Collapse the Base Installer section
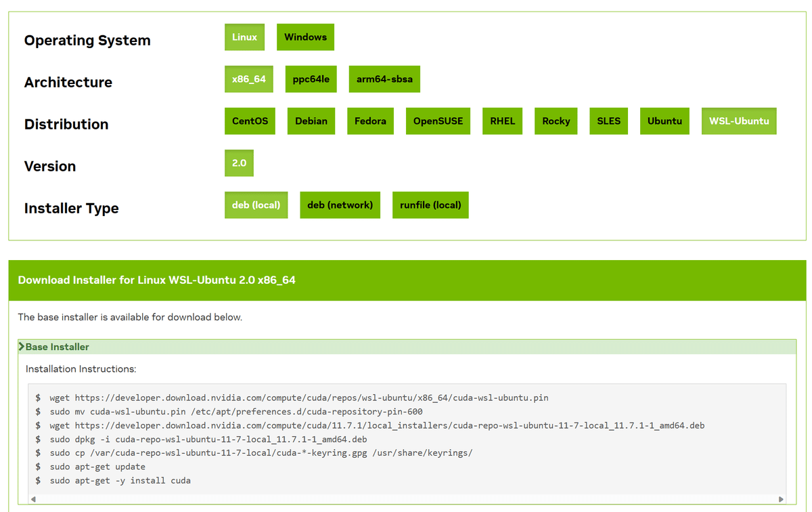 click(x=407, y=347)
